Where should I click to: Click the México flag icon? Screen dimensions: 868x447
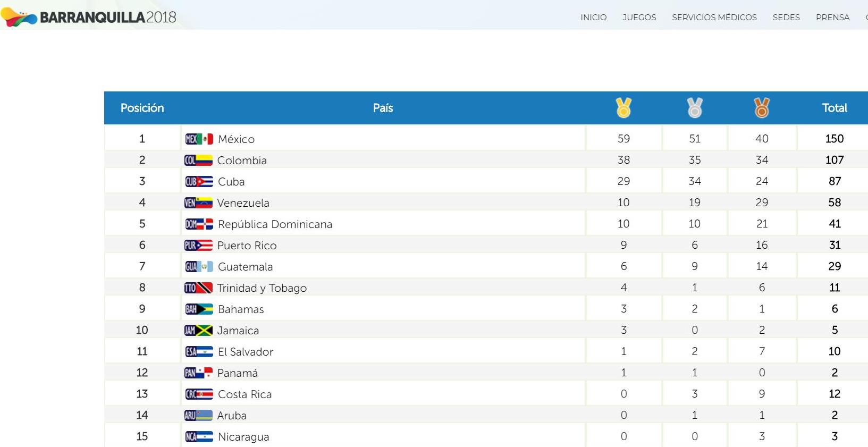pyautogui.click(x=199, y=139)
